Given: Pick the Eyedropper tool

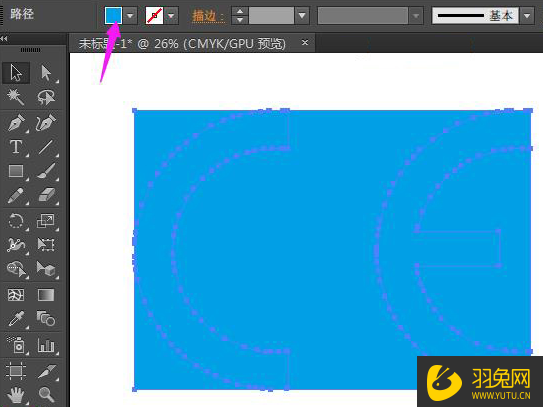Looking at the screenshot, I should 16,319.
